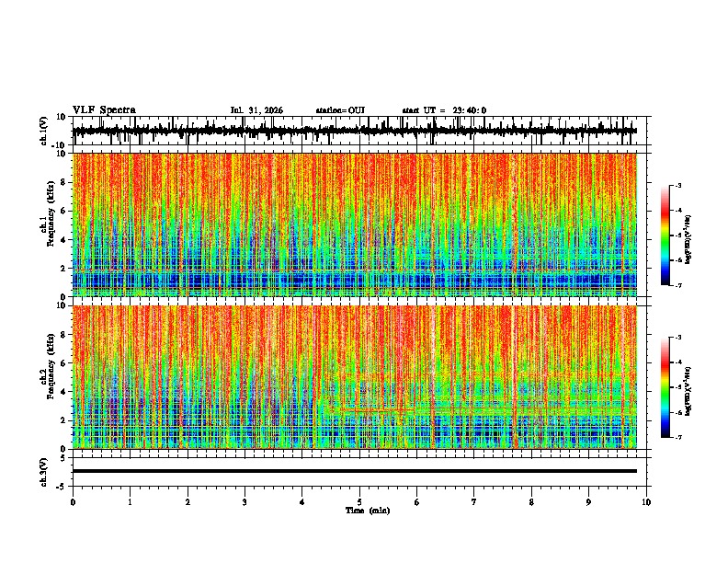Click the '8' kHz tick on ch.1 spectrogram
728x563 pixels.
click(63, 182)
